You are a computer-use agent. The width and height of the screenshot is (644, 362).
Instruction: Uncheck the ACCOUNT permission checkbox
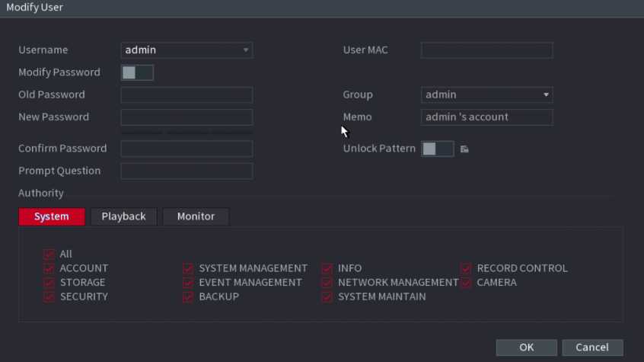click(49, 268)
